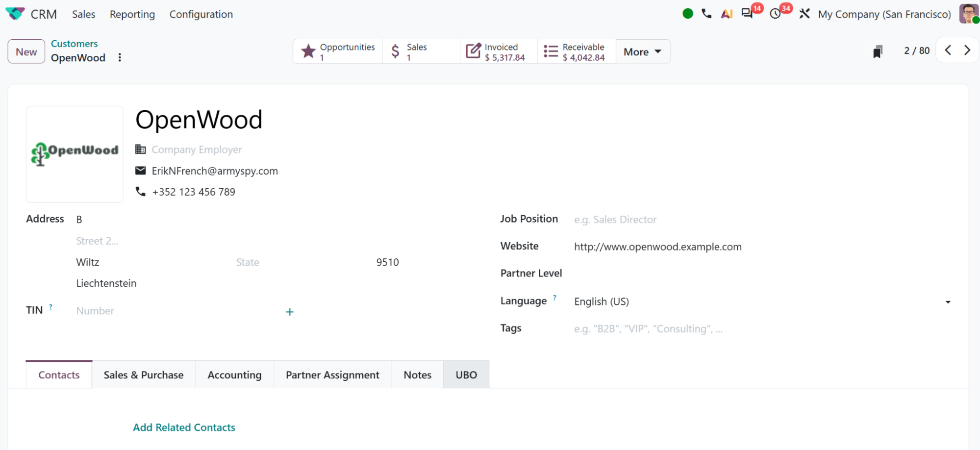Open the Sales menu
Image resolution: width=980 pixels, height=450 pixels.
click(83, 14)
